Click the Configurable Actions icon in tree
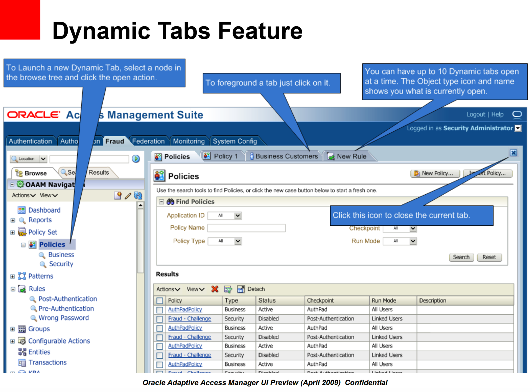The width and height of the screenshot is (532, 392). point(22,341)
